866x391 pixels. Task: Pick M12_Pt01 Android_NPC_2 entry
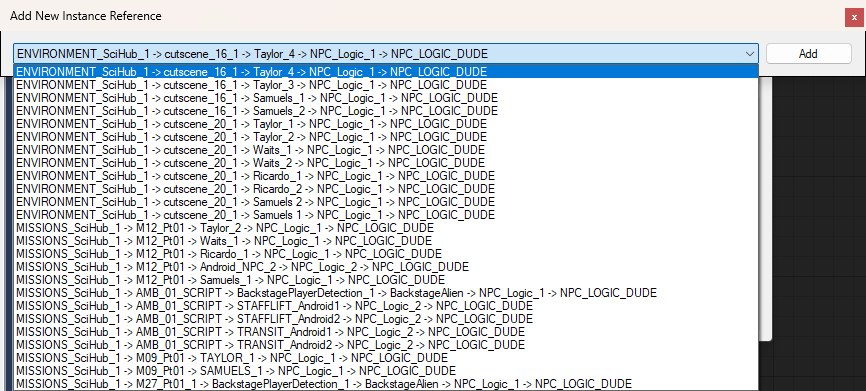[386, 267]
